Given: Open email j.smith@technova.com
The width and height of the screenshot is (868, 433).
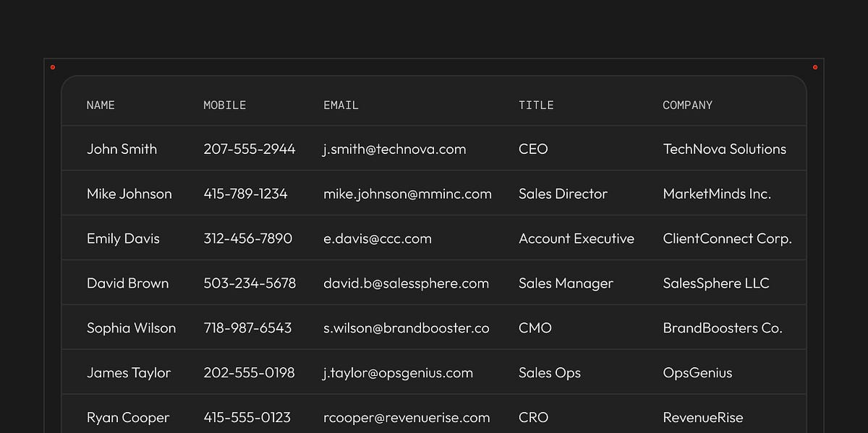Looking at the screenshot, I should tap(394, 150).
